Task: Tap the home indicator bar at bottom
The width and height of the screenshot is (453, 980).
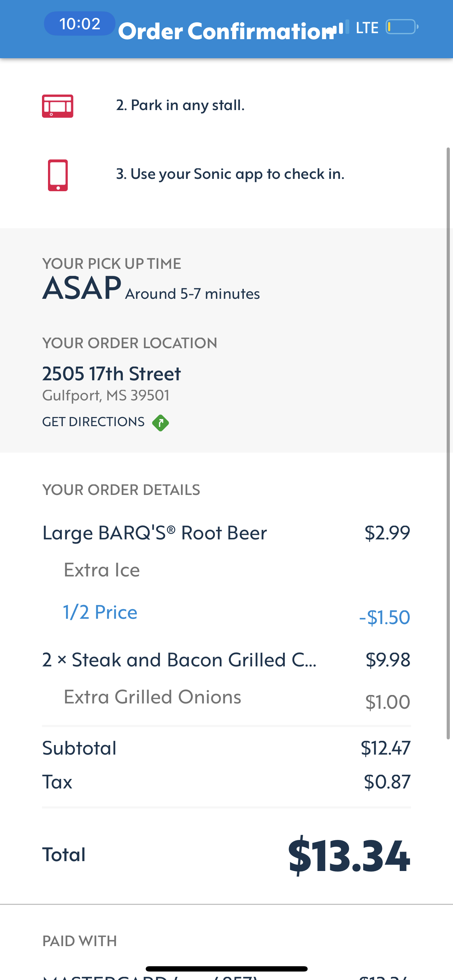Action: [x=226, y=969]
